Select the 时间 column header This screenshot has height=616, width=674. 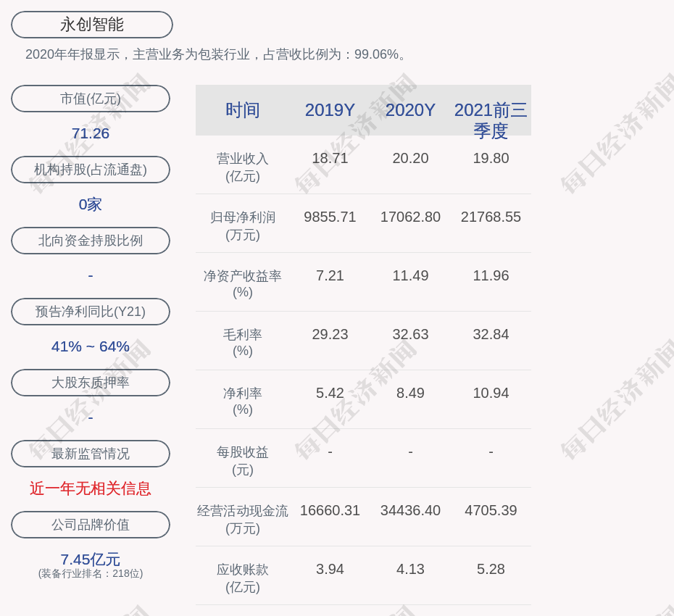243,110
